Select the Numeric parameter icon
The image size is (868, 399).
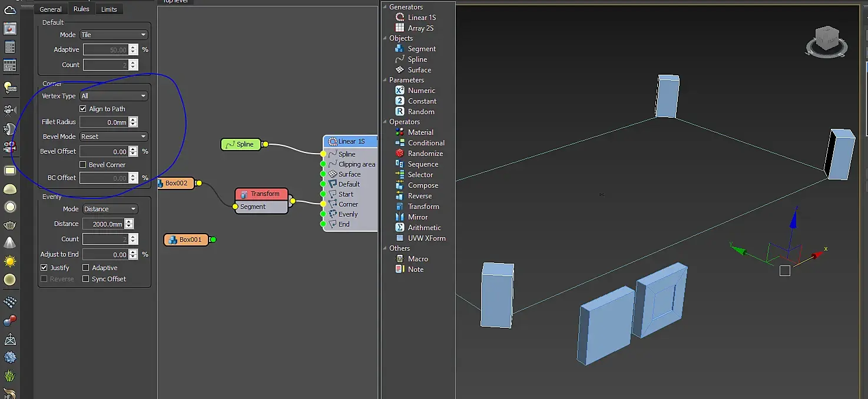tap(400, 91)
